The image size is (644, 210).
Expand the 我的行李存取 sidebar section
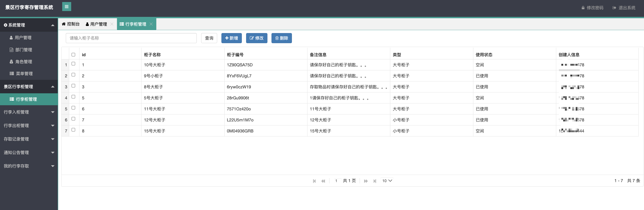[x=29, y=166]
